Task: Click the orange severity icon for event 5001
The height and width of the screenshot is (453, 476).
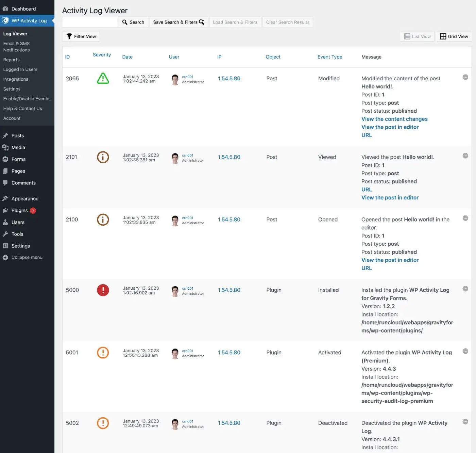Action: click(103, 353)
